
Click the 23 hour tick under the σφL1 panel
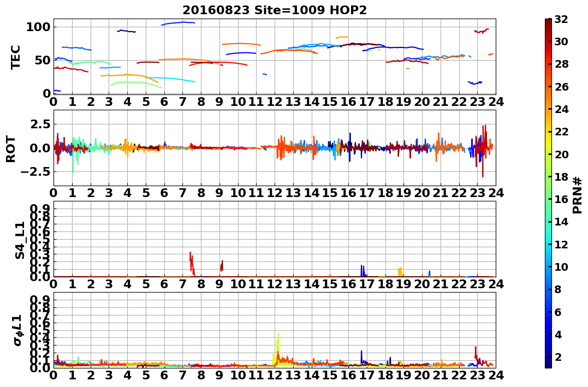click(x=477, y=375)
